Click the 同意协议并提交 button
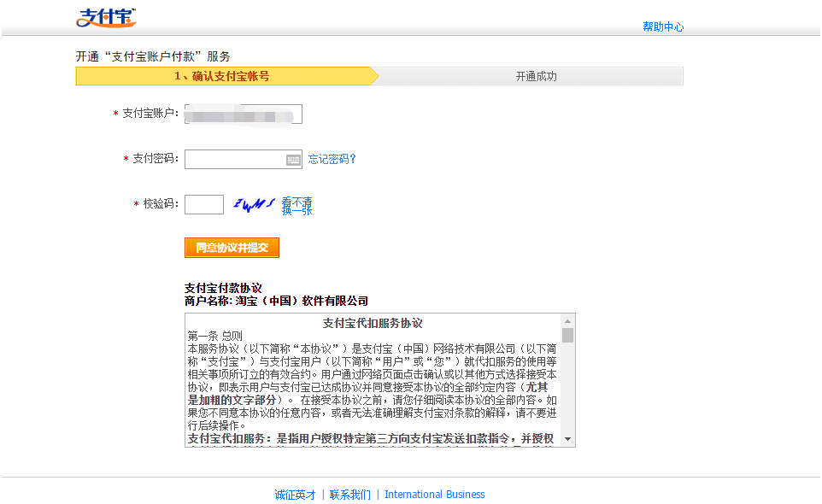 pyautogui.click(x=232, y=248)
